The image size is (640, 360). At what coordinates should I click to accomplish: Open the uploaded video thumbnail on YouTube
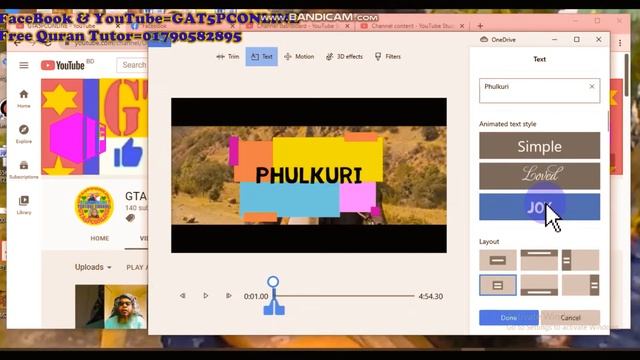[x=111, y=307]
